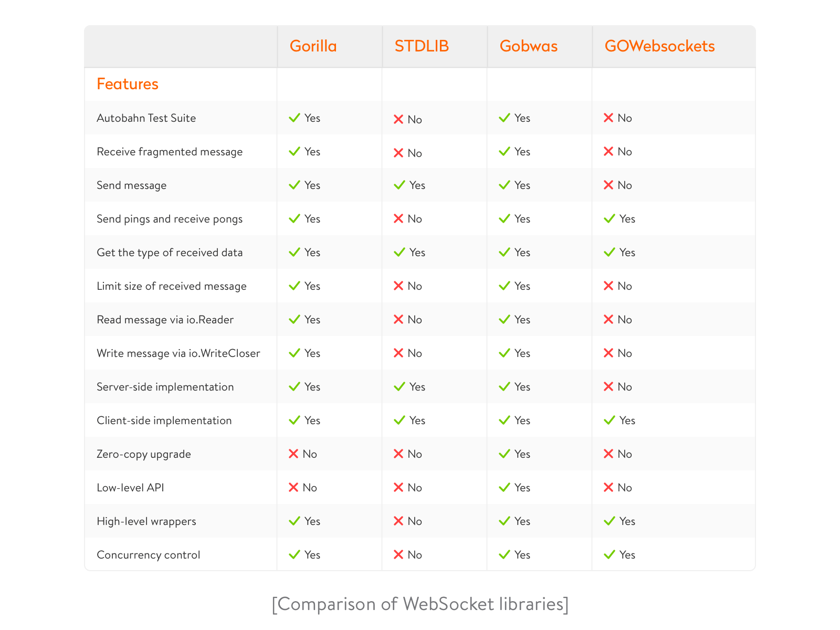The image size is (840, 630).
Task: Click the Comparison of WebSocket libraries caption
Action: [420, 604]
